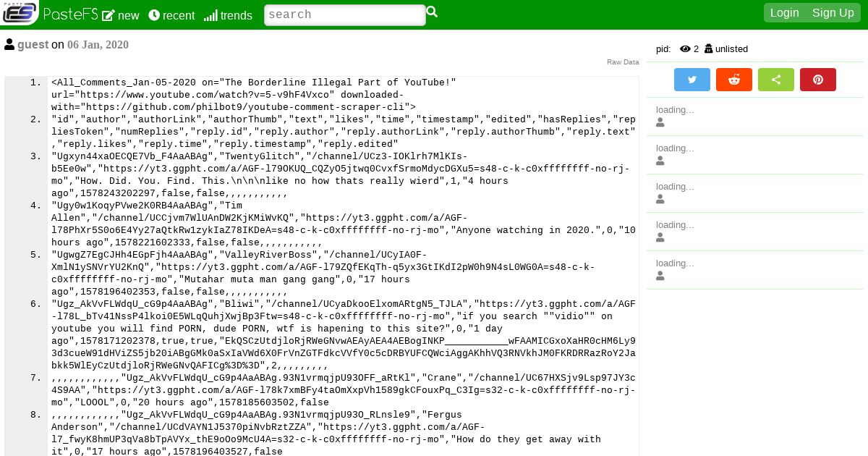The image size is (868, 456).
Task: Click the green share icon button
Action: [776, 80]
